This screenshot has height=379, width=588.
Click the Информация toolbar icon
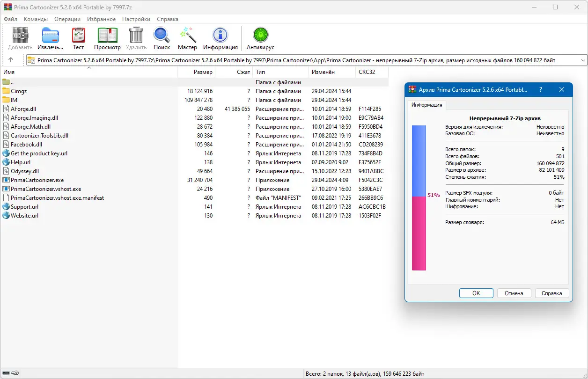point(220,36)
